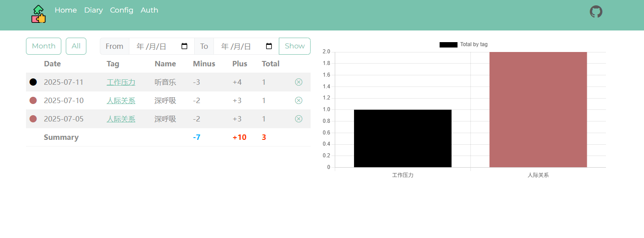Click the Show button for date range
The height and width of the screenshot is (238, 644).
pyautogui.click(x=294, y=46)
